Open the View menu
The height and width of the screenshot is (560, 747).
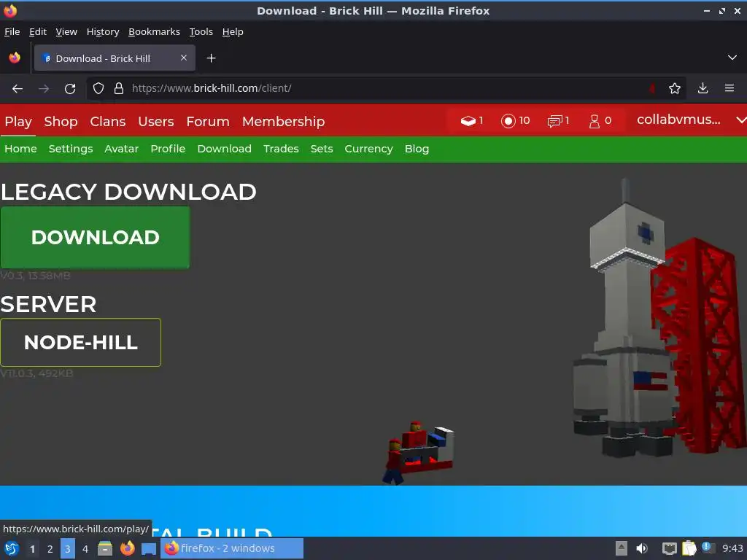pos(66,32)
